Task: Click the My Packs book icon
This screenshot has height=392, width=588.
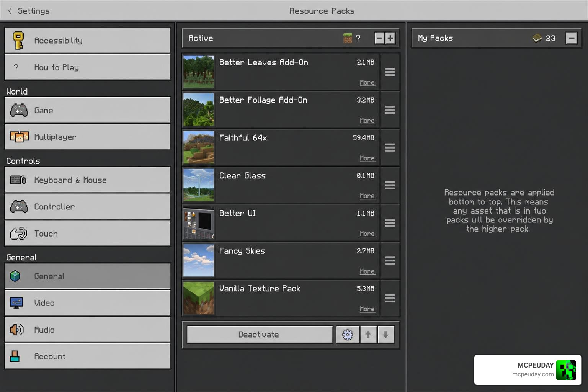Action: tap(537, 38)
